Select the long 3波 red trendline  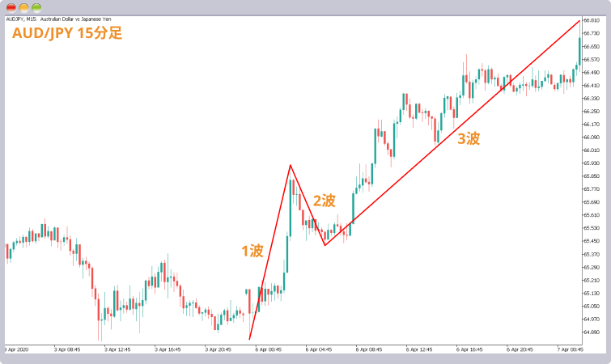(452, 133)
